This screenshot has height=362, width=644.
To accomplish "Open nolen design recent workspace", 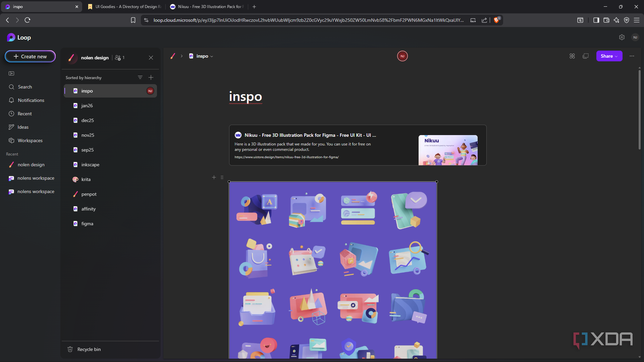I will tap(27, 165).
